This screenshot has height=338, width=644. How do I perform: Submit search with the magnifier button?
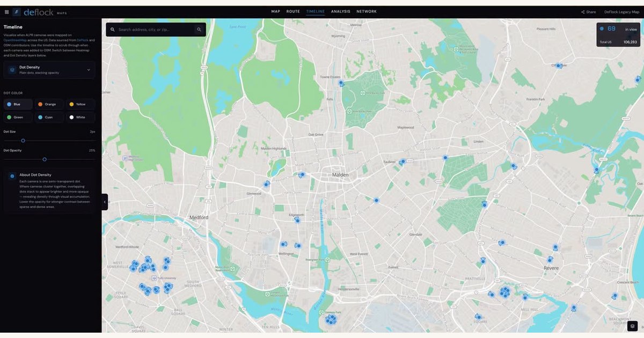pos(199,30)
